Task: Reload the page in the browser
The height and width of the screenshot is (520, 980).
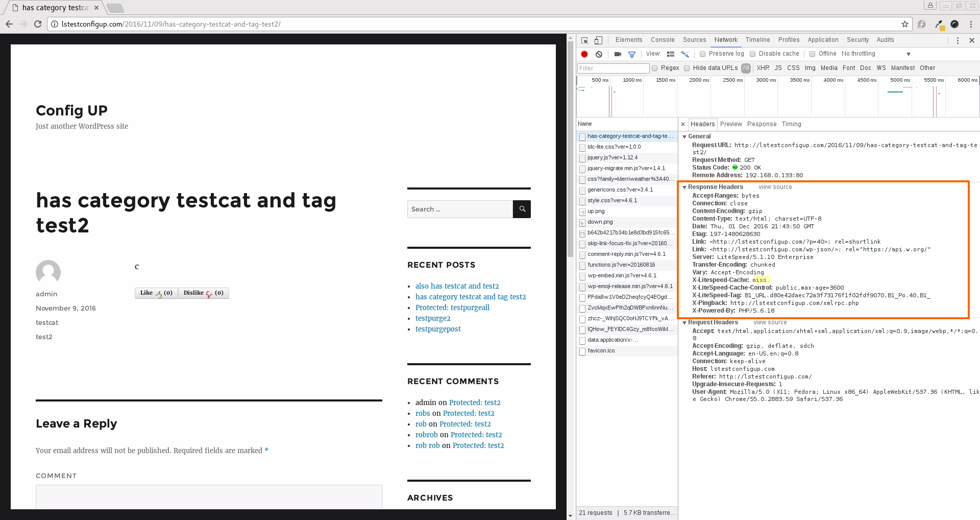Action: [38, 24]
